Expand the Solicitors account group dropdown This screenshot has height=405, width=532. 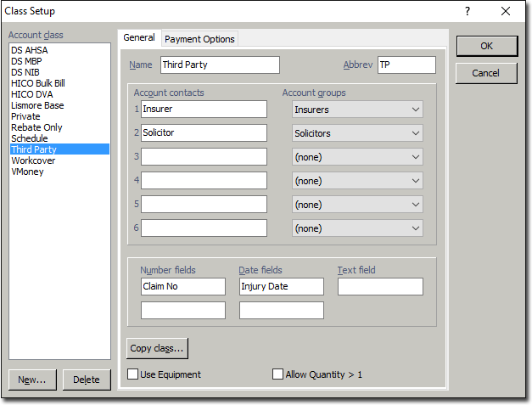pos(357,133)
